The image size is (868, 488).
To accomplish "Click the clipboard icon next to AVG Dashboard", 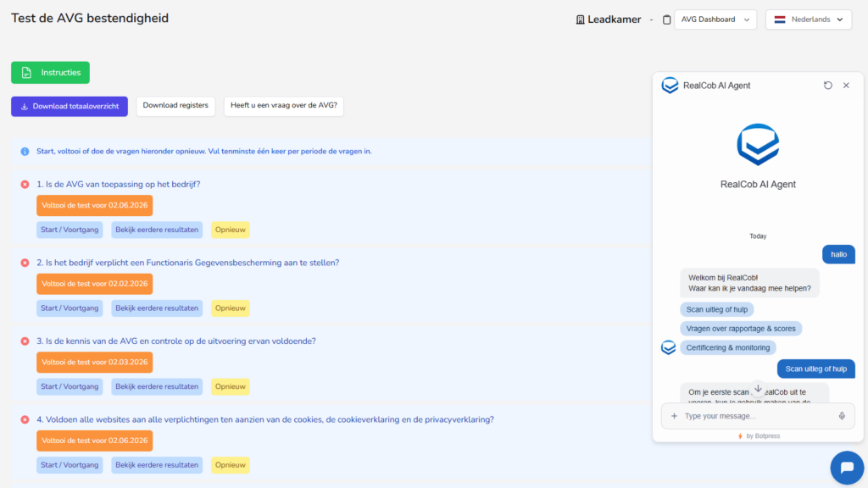I will [666, 19].
